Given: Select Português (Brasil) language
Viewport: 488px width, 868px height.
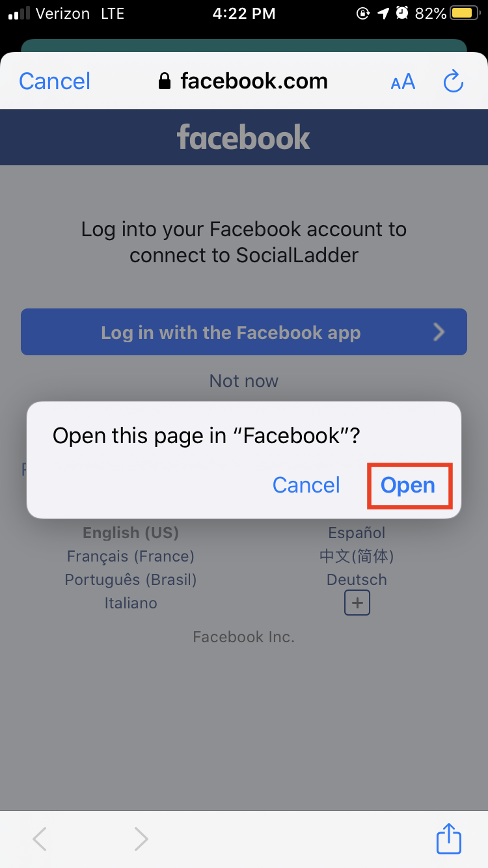Looking at the screenshot, I should pyautogui.click(x=130, y=580).
